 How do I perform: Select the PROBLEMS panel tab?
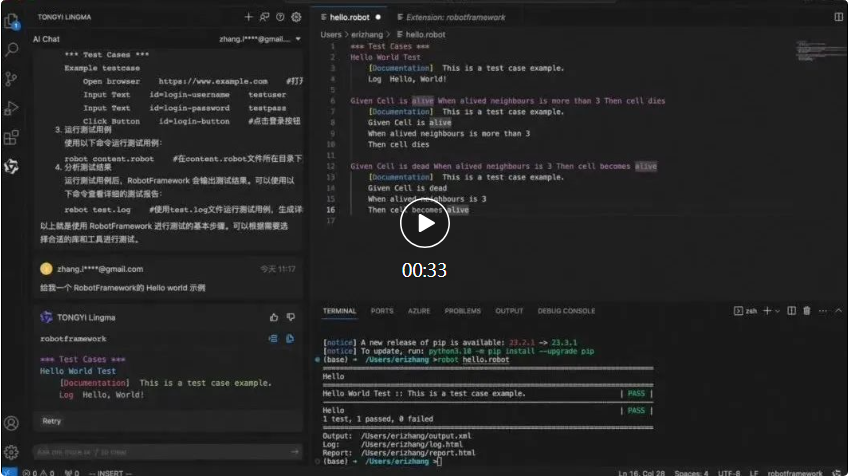click(x=462, y=311)
